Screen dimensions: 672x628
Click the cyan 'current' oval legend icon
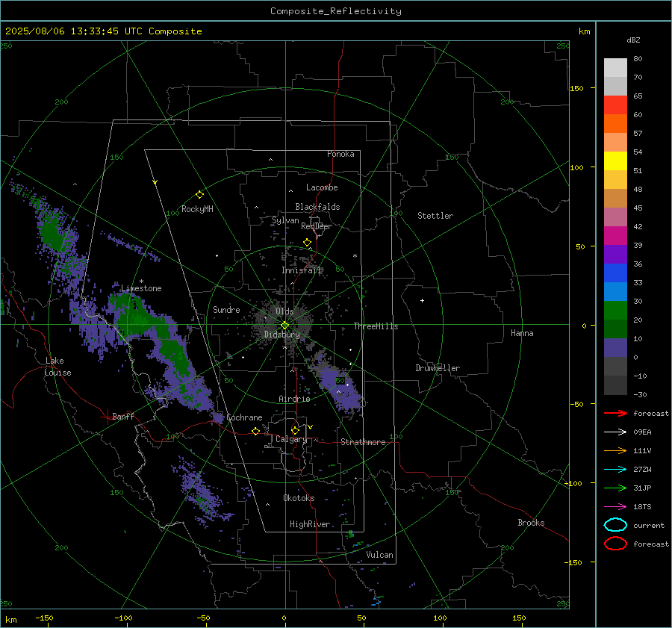point(615,525)
